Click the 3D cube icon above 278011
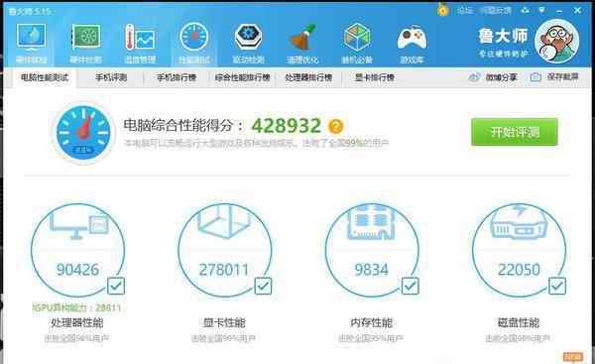Image resolution: width=595 pixels, height=364 pixels. click(x=224, y=221)
